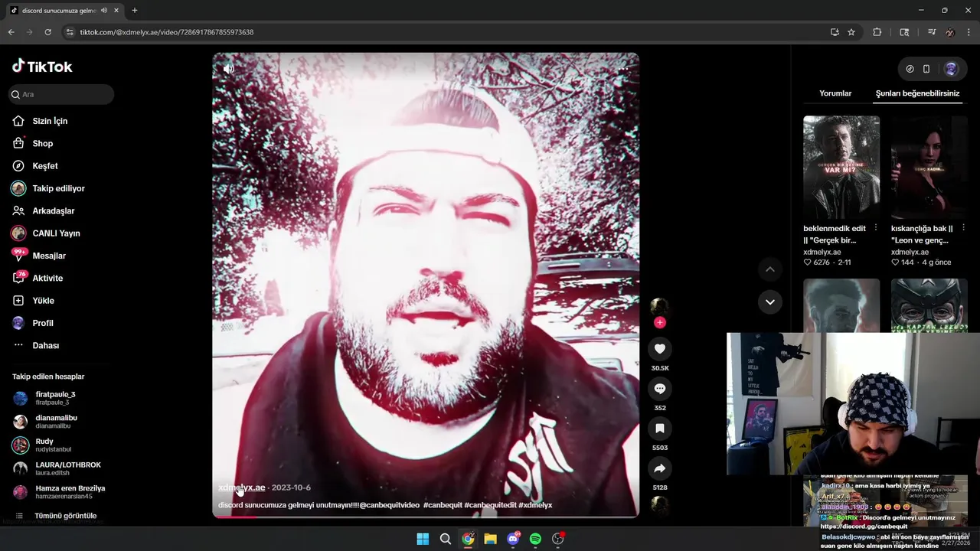This screenshot has width=980, height=551.
Task: Open options for kıskançlığa bak video
Action: (963, 228)
